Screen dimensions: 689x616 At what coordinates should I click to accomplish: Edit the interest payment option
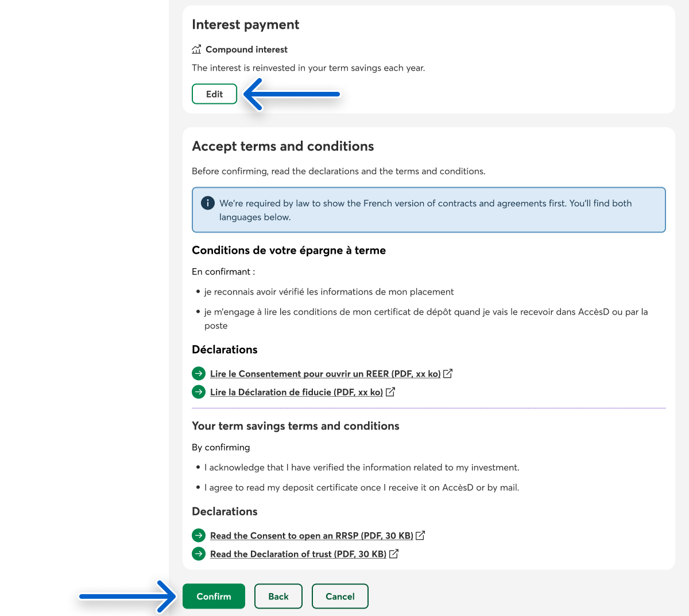214,94
